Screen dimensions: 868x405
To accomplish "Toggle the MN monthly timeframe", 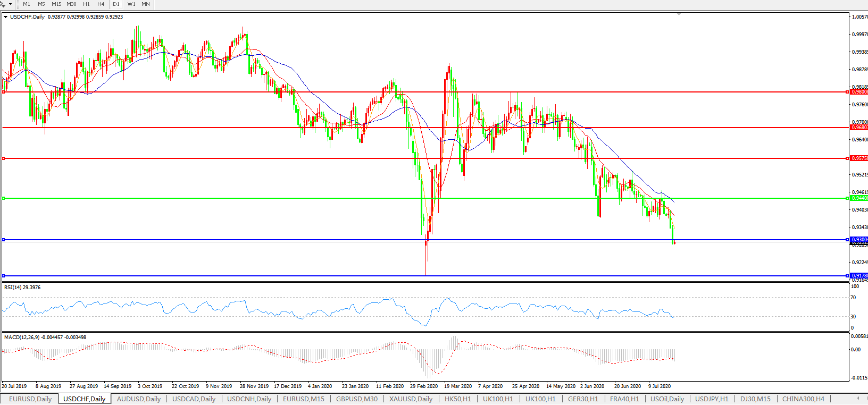I will click(x=146, y=4).
